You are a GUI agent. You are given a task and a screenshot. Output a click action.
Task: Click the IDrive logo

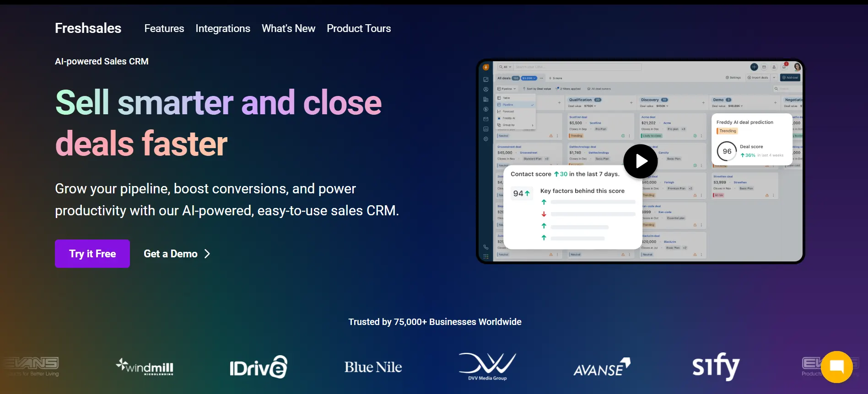pos(259,367)
